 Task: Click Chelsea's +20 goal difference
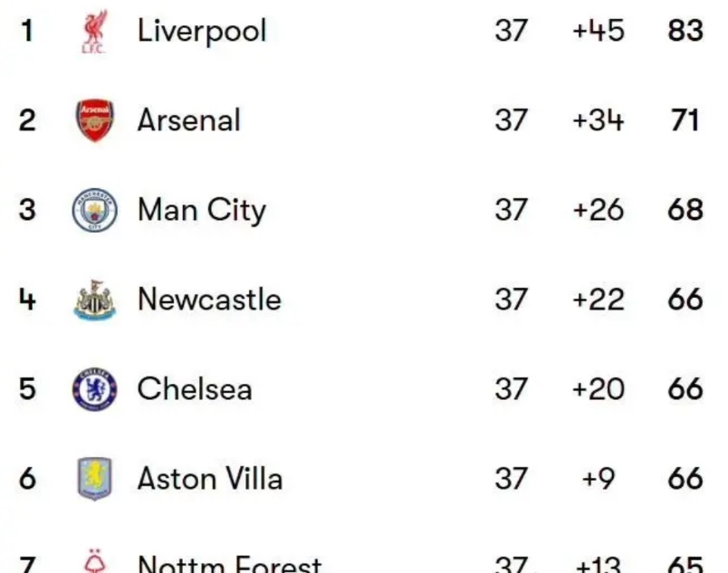598,389
